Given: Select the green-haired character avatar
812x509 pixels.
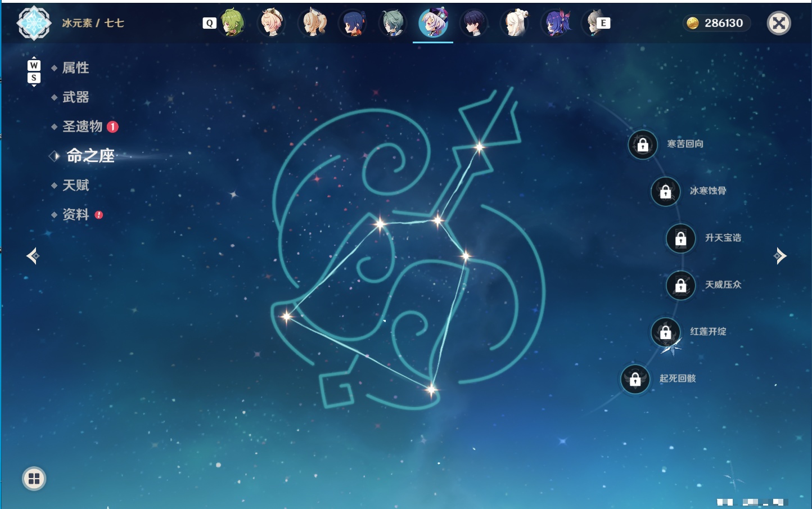Looking at the screenshot, I should (232, 23).
